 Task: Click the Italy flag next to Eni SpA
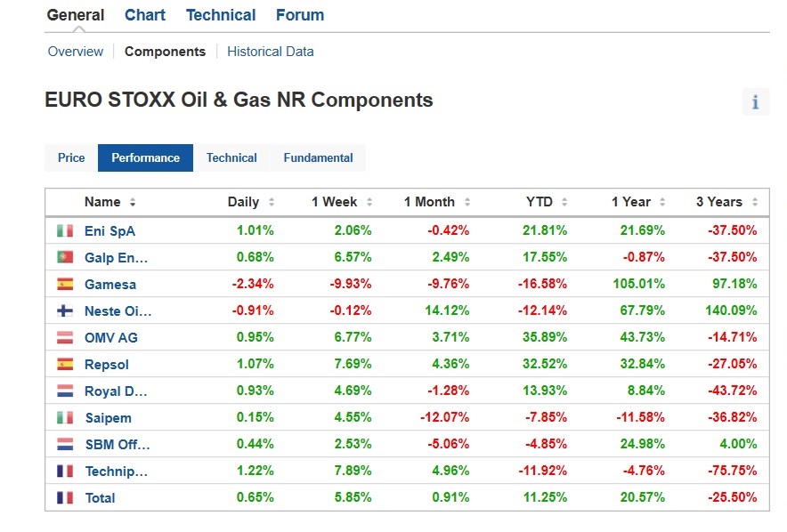(x=65, y=230)
